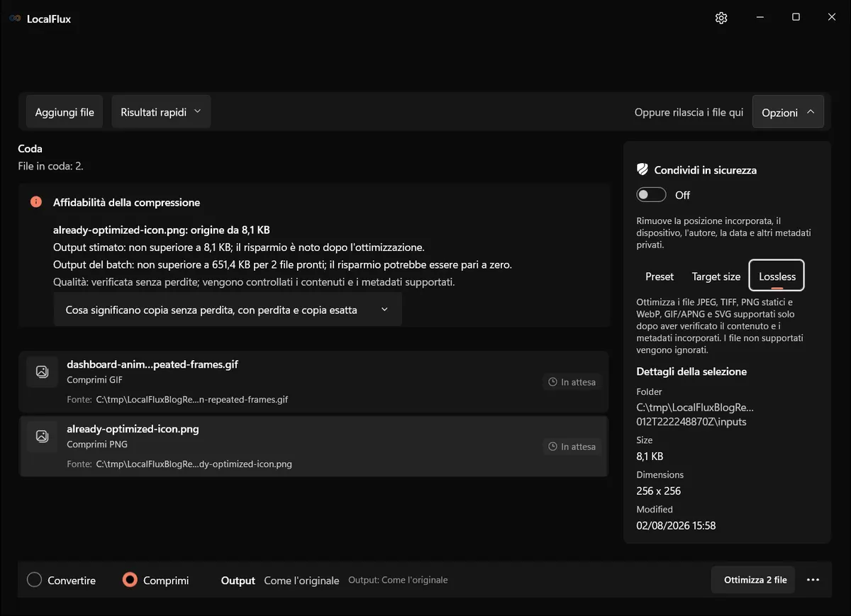This screenshot has height=616, width=851.
Task: Click the 'Dettagli della selezione' heading
Action: (691, 371)
